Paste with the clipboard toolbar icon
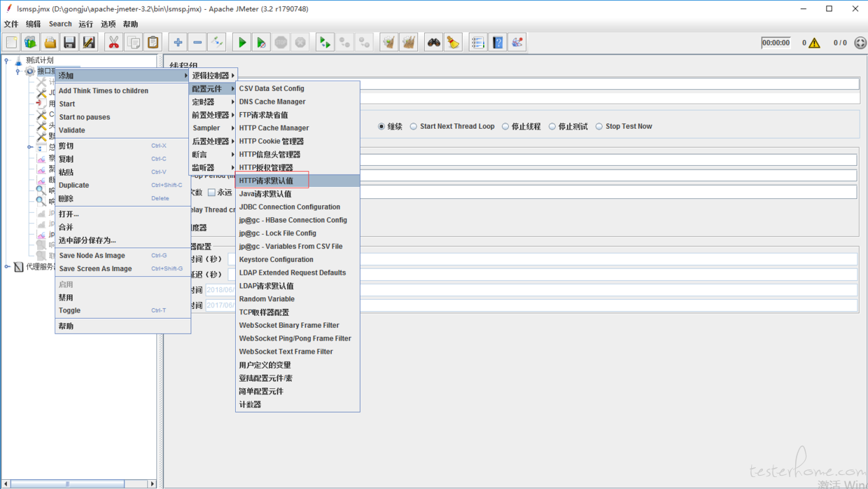868x489 pixels. coord(153,43)
